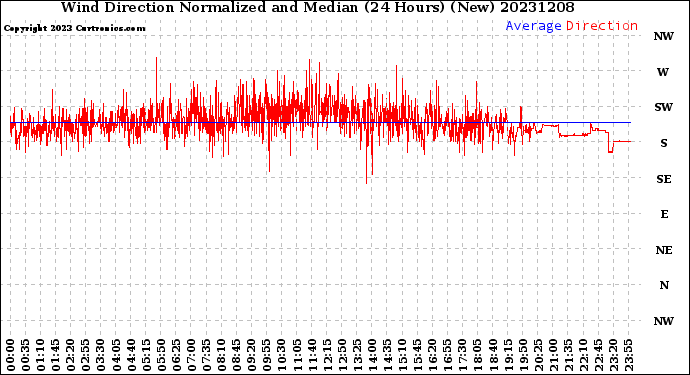
Task: Click the 22:10 time axis label
Action: tap(583, 355)
